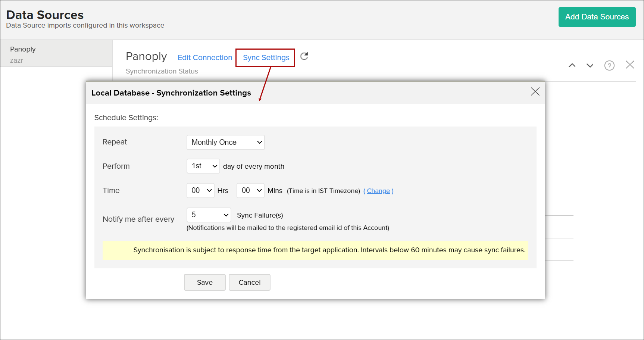Open the Sync Settings link
644x340 pixels.
pos(266,57)
